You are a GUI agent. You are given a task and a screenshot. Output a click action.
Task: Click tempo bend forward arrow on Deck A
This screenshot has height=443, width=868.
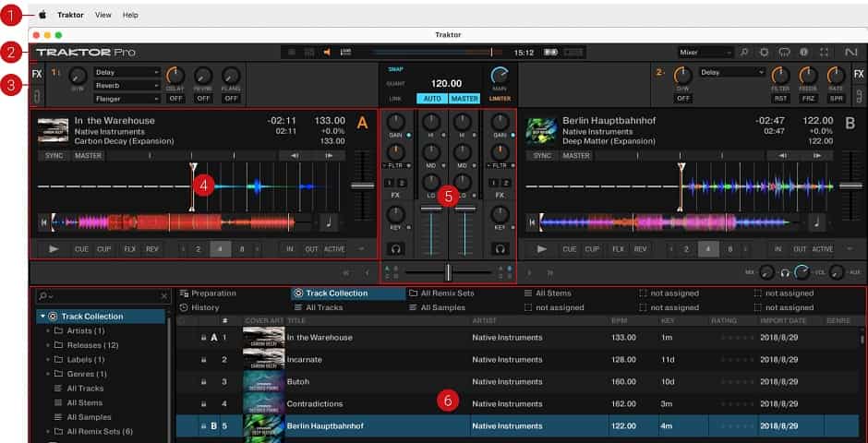pos(329,156)
